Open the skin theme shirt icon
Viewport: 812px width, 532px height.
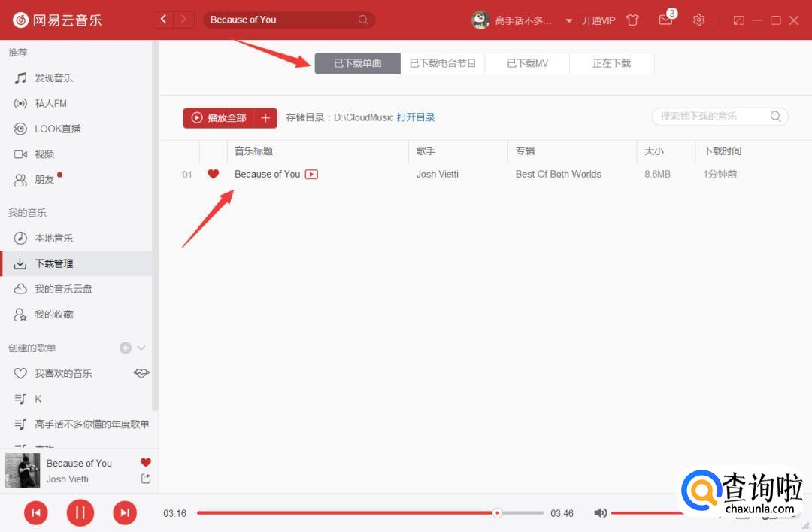coord(632,20)
